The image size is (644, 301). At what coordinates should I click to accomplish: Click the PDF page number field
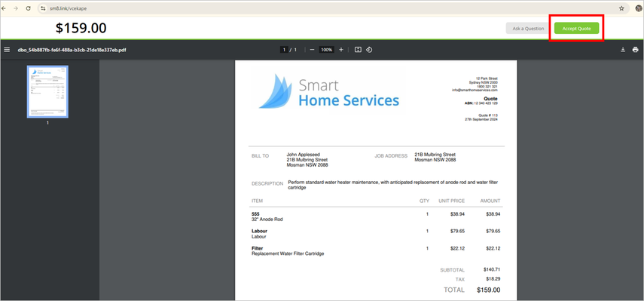[x=284, y=50]
